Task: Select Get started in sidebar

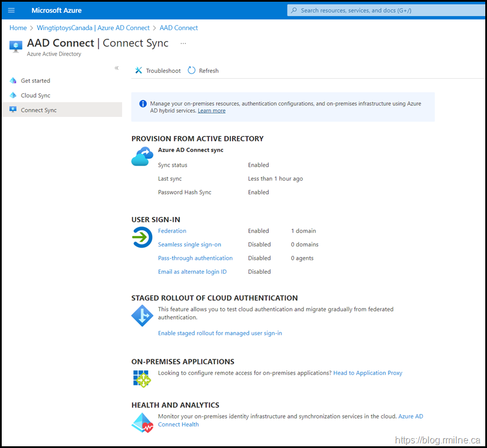Action: pyautogui.click(x=35, y=80)
